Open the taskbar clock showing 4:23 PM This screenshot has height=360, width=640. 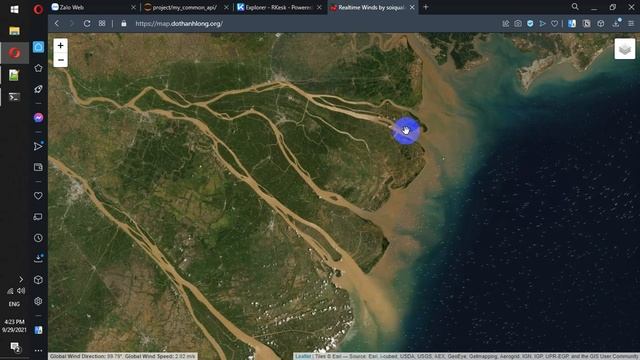[x=14, y=326]
